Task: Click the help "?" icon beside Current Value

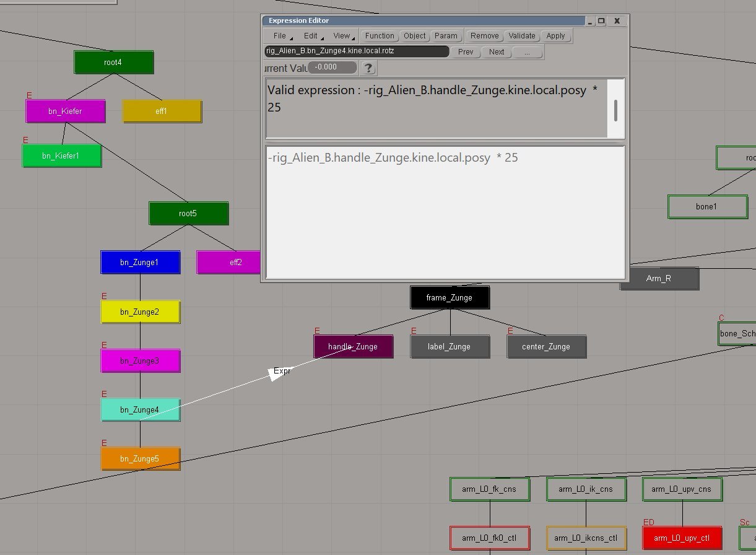Action: click(368, 68)
